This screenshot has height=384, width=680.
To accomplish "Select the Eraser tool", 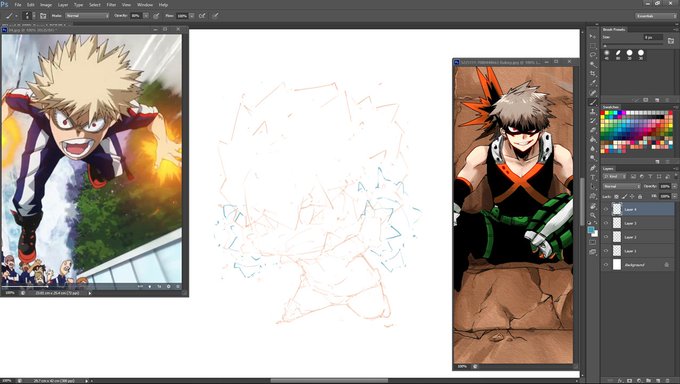I will tap(593, 130).
